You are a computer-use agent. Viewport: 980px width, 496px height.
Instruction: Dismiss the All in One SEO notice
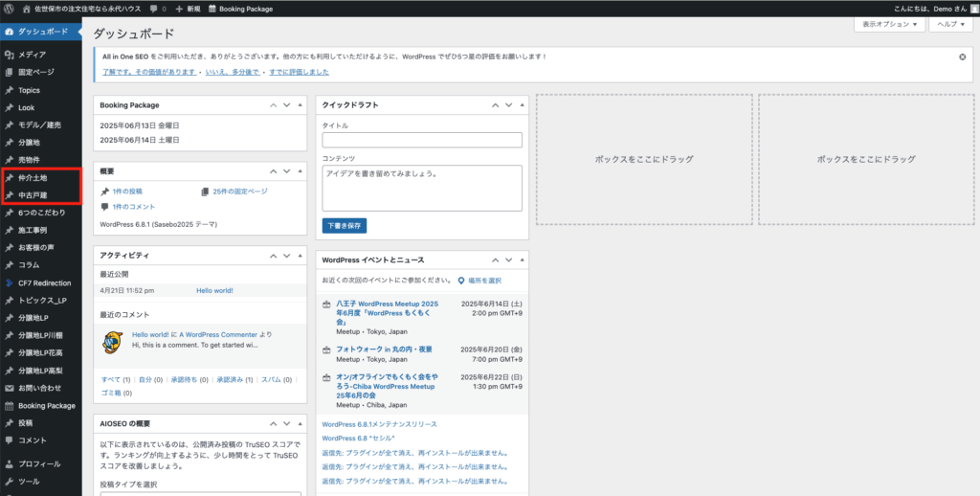(x=963, y=56)
